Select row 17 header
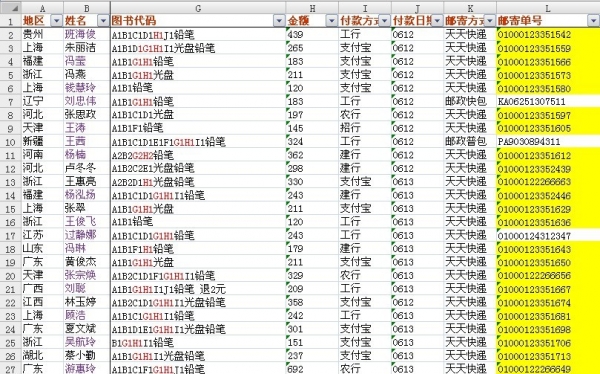Viewport: 600px width, 374px height. pyautogui.click(x=10, y=235)
